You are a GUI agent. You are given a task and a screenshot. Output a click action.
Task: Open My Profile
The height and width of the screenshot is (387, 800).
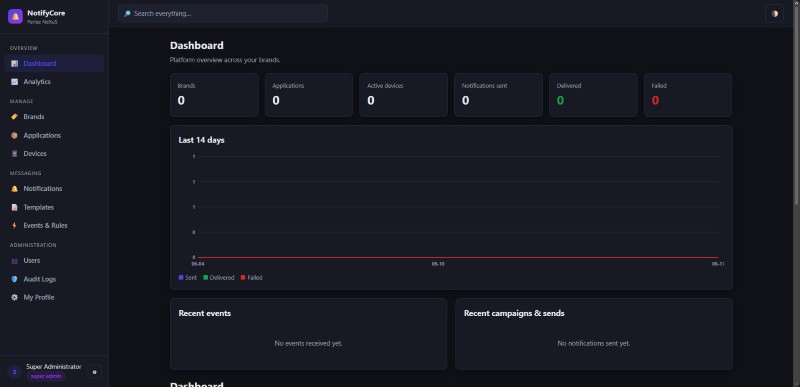54,297
